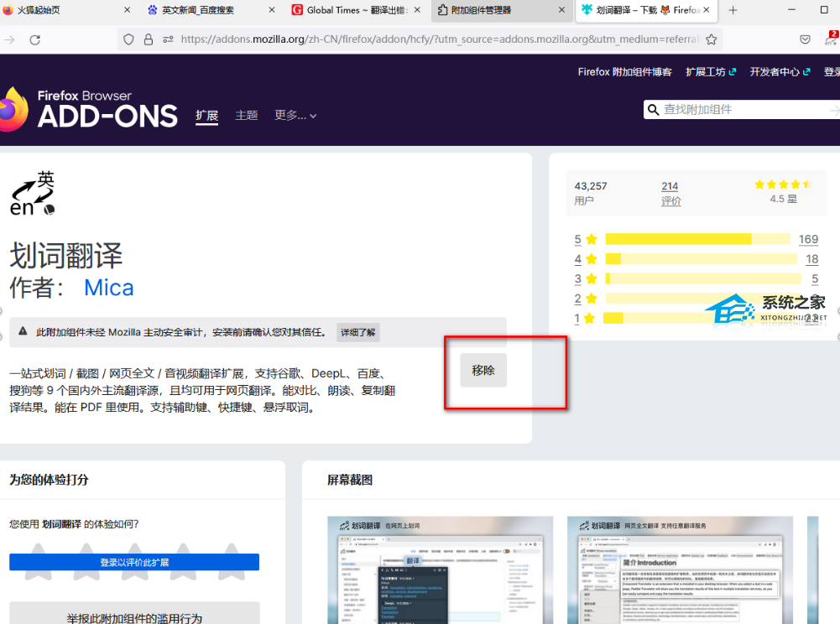Click the magnifier icon in the search box
Viewport: 840px width, 624px height.
click(653, 110)
